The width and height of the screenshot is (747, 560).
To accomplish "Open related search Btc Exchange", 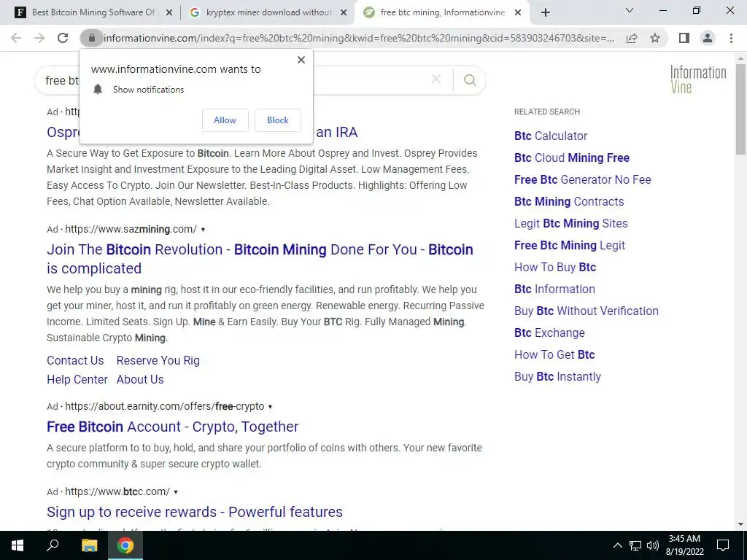I will (x=549, y=332).
